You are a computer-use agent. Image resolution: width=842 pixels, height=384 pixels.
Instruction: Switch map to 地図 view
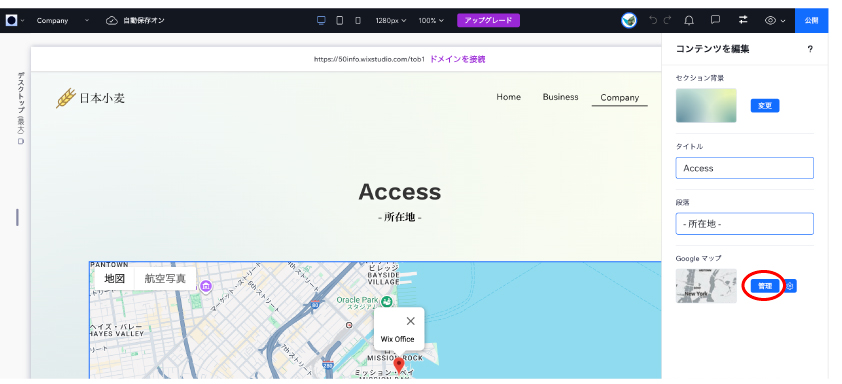[x=114, y=278]
